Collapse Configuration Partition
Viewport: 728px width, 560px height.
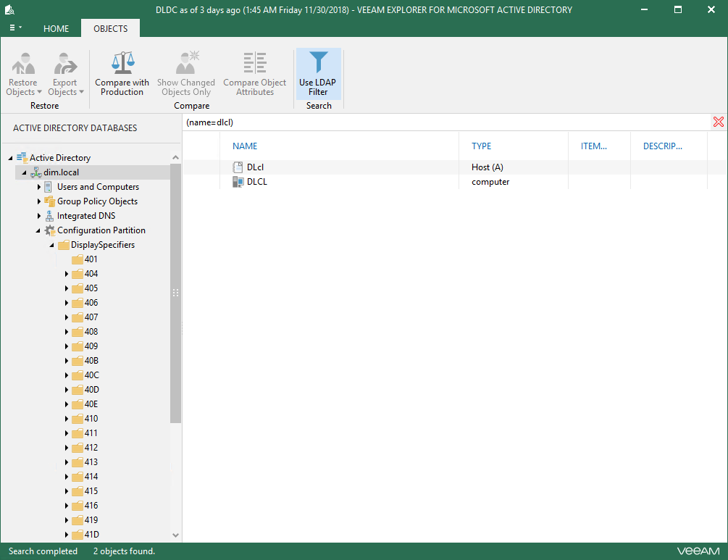(38, 231)
